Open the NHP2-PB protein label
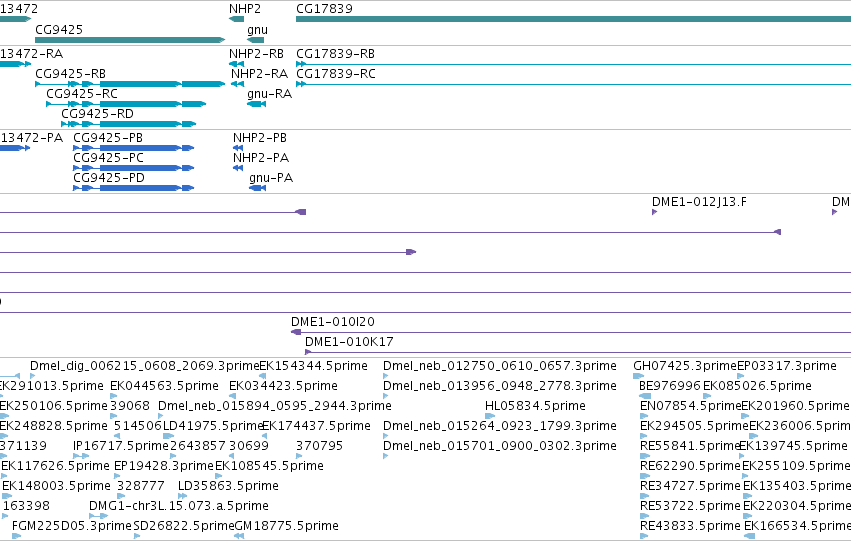This screenshot has width=851, height=541. tap(260, 138)
